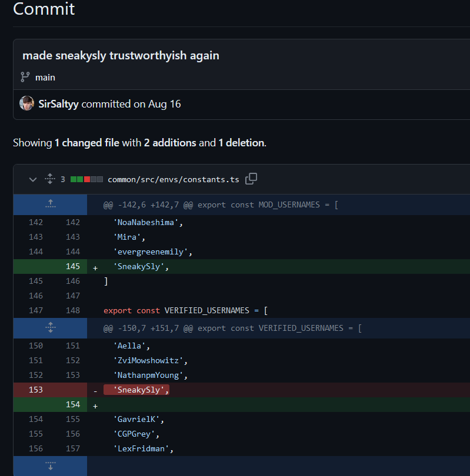Click the VERIFIED_USERNAMES hunk header

232,328
